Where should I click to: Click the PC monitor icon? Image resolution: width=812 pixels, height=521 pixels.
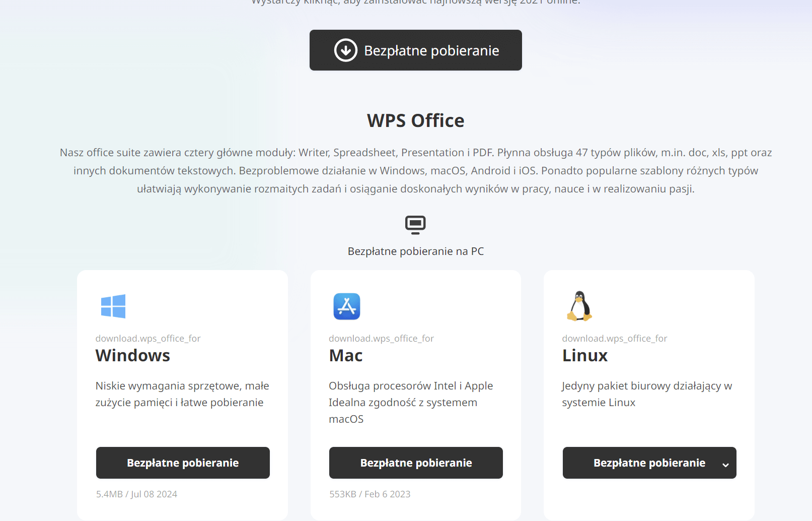tap(415, 225)
